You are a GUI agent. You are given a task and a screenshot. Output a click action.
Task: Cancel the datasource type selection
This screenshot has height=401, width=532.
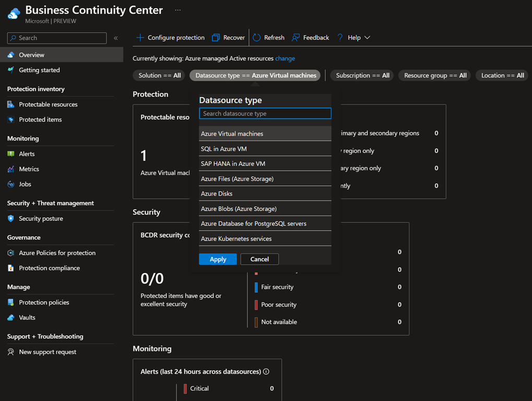coord(259,260)
